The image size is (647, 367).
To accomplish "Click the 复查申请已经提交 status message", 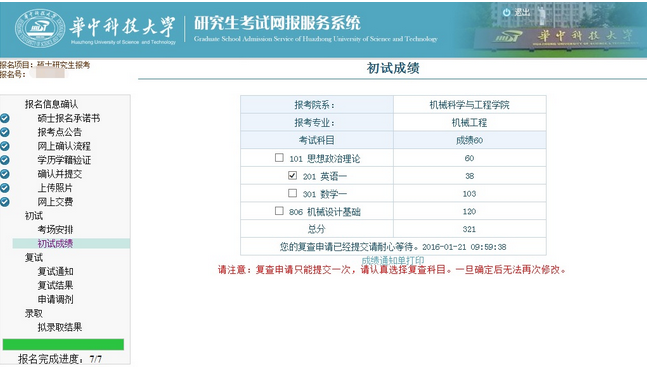I will pos(393,247).
